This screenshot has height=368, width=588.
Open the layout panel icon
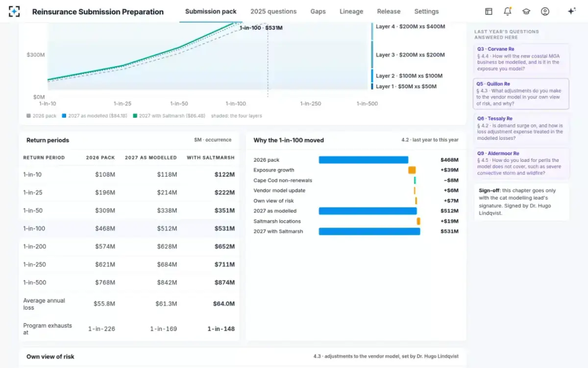tap(489, 11)
